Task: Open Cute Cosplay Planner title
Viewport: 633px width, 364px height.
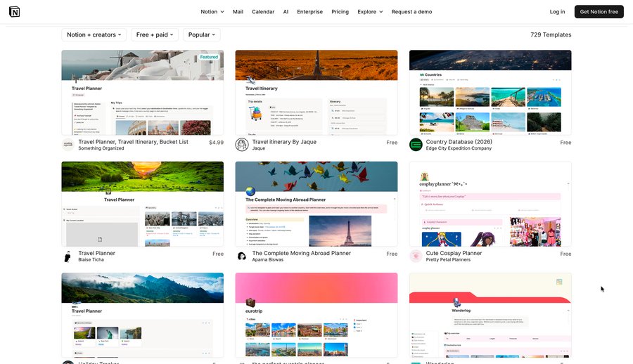Action: [x=454, y=253]
